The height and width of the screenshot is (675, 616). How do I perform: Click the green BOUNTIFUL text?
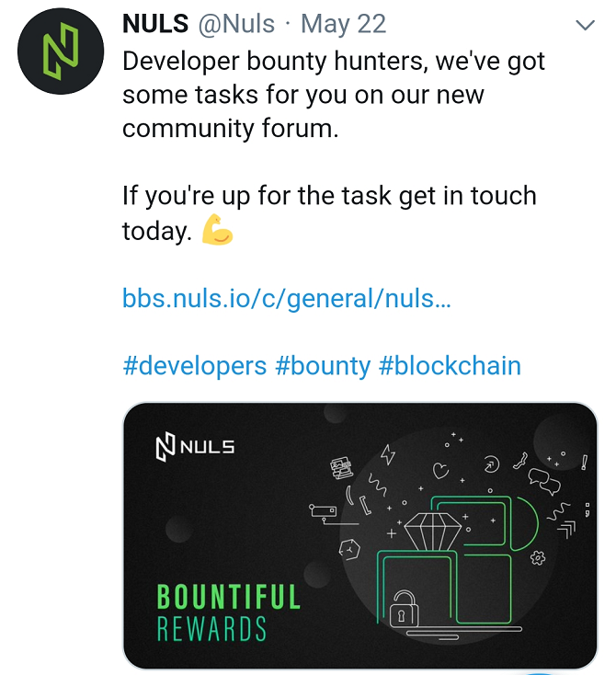229,597
